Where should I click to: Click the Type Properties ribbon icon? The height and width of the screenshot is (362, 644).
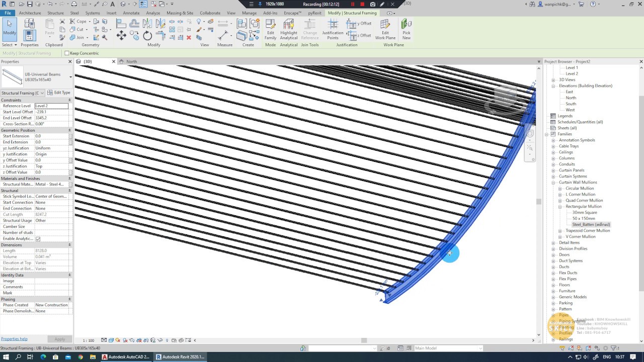[29, 24]
